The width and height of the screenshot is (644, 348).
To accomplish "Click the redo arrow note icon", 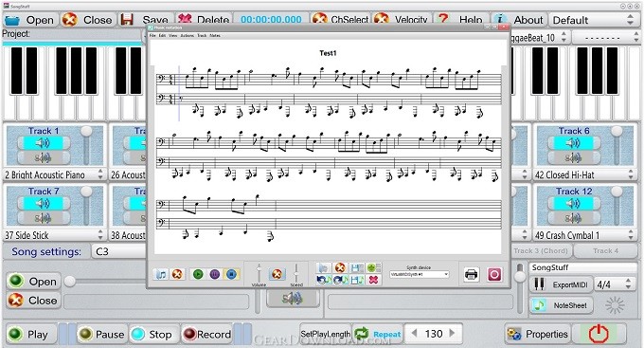I will [340, 280].
